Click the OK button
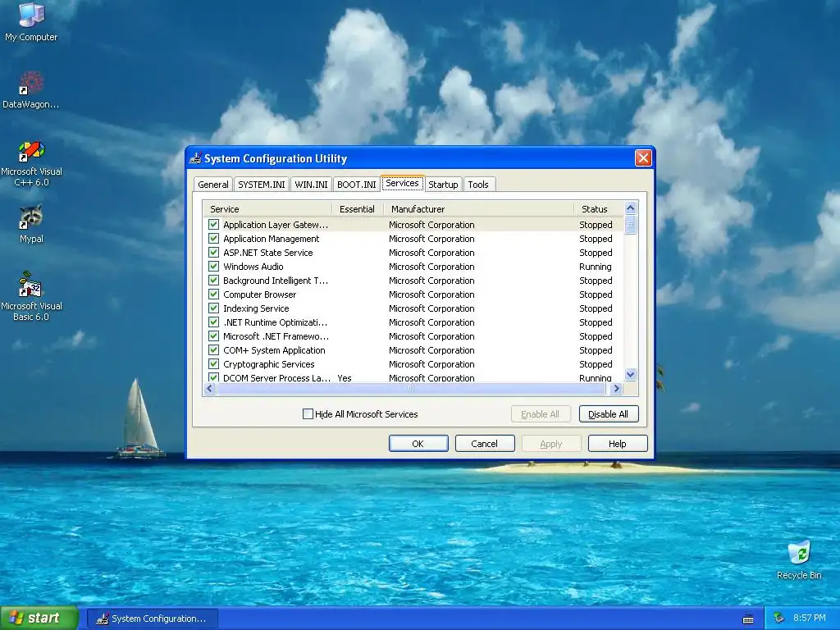Image resolution: width=840 pixels, height=630 pixels. click(x=418, y=444)
